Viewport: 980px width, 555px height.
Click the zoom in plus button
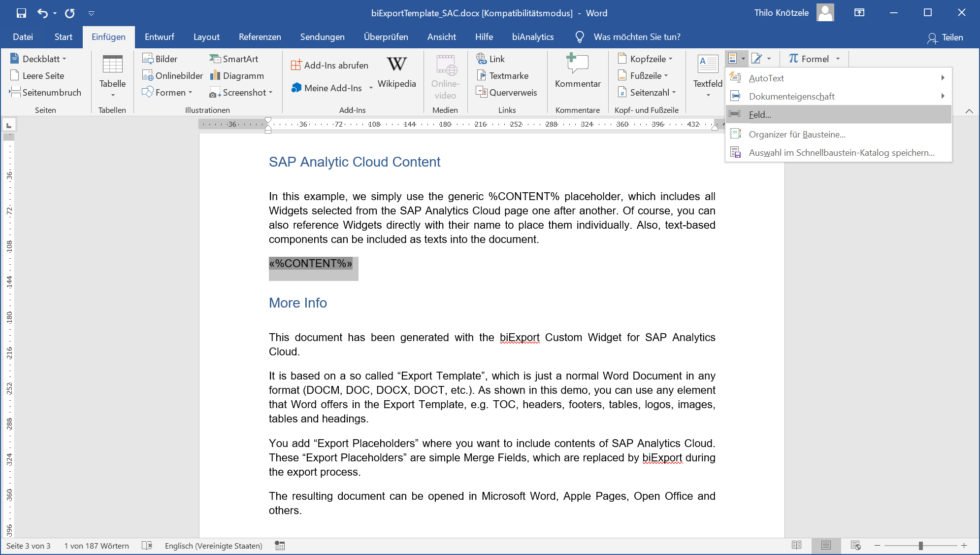[x=964, y=546]
